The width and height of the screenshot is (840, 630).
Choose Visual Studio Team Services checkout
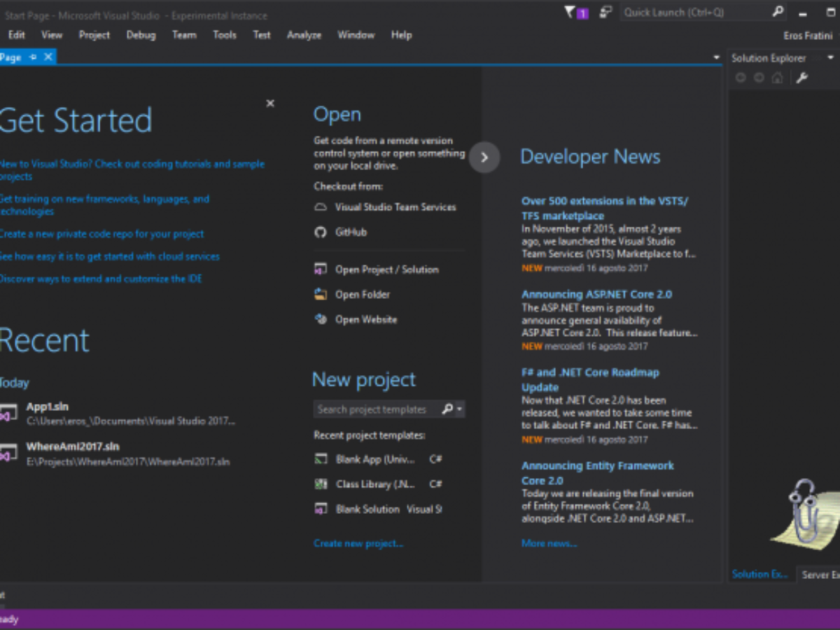395,207
